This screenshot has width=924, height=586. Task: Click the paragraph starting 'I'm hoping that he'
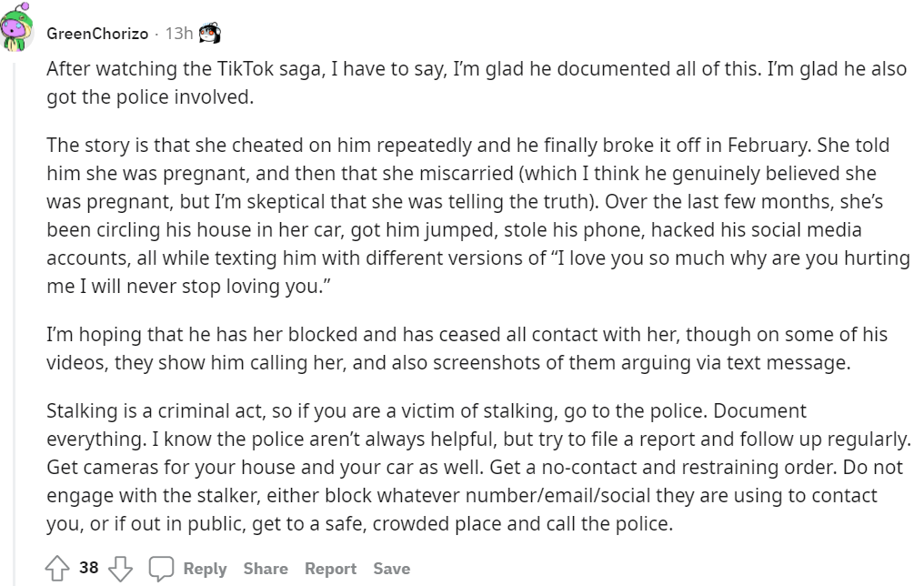(x=467, y=349)
